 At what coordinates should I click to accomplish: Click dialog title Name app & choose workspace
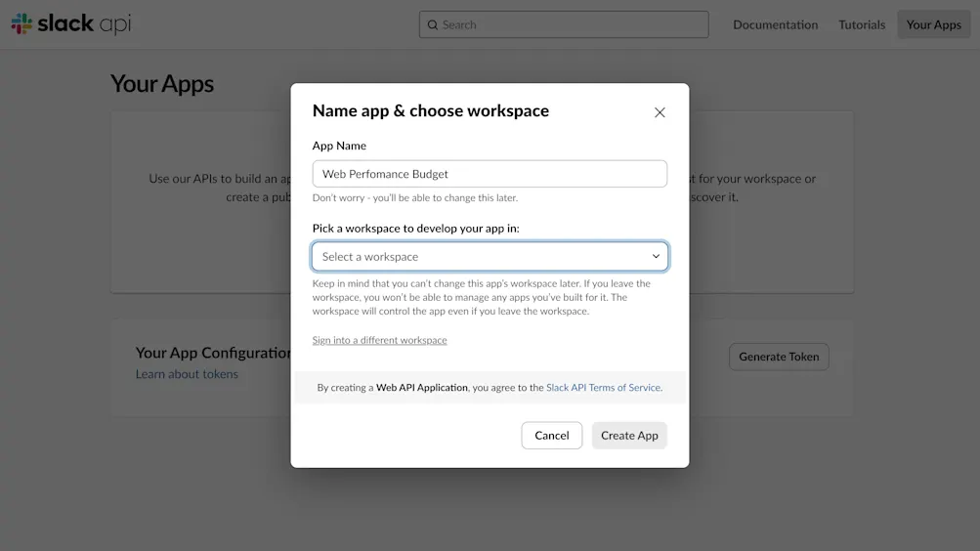pyautogui.click(x=431, y=110)
